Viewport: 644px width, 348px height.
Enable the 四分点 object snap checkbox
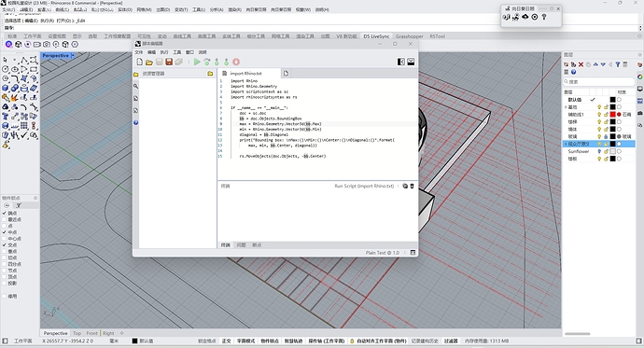[x=5, y=264]
